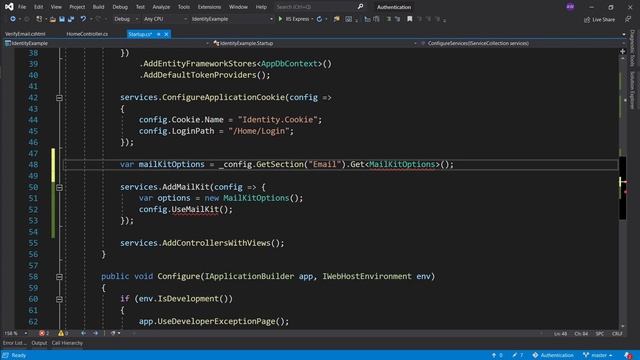Click the Live Share button label

[x=603, y=20]
